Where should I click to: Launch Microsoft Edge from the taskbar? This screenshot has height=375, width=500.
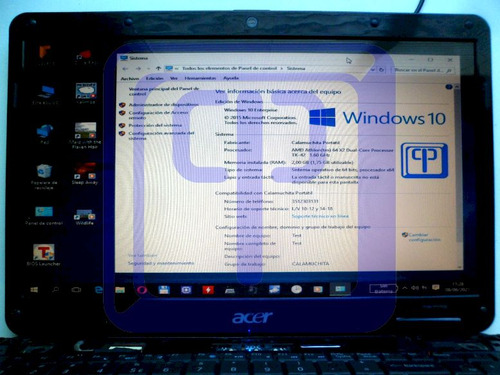[99, 290]
